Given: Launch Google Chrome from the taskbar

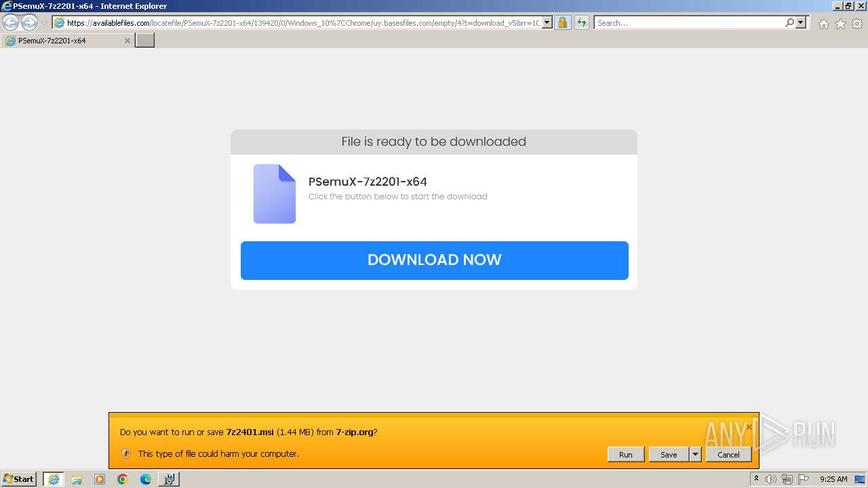Looking at the screenshot, I should click(123, 479).
